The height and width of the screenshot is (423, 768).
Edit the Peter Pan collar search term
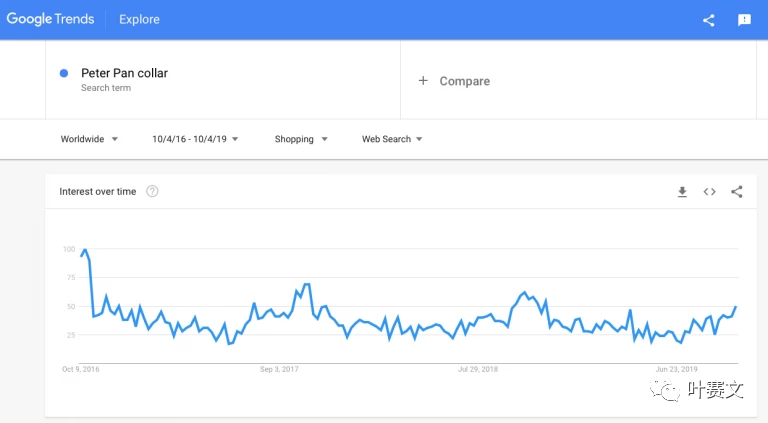(124, 73)
